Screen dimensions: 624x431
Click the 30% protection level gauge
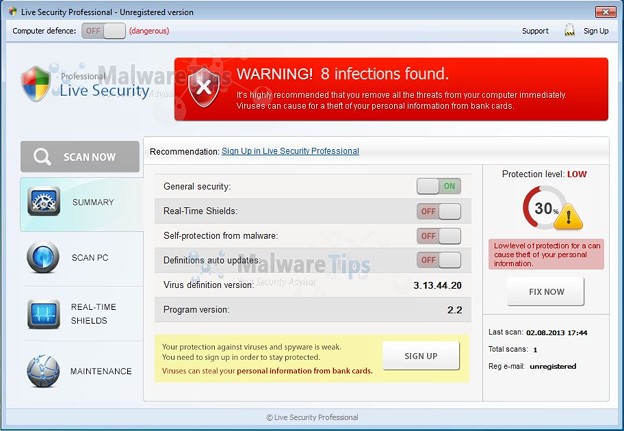tap(544, 208)
